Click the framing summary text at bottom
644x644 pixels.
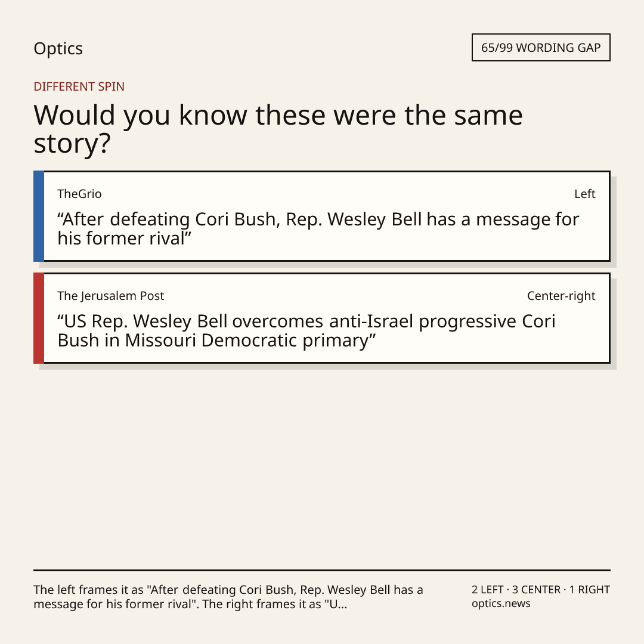click(228, 597)
